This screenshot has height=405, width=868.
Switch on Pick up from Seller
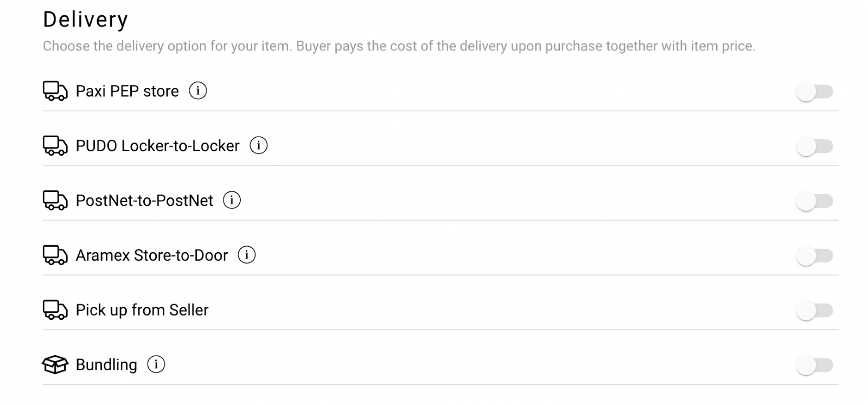(814, 311)
